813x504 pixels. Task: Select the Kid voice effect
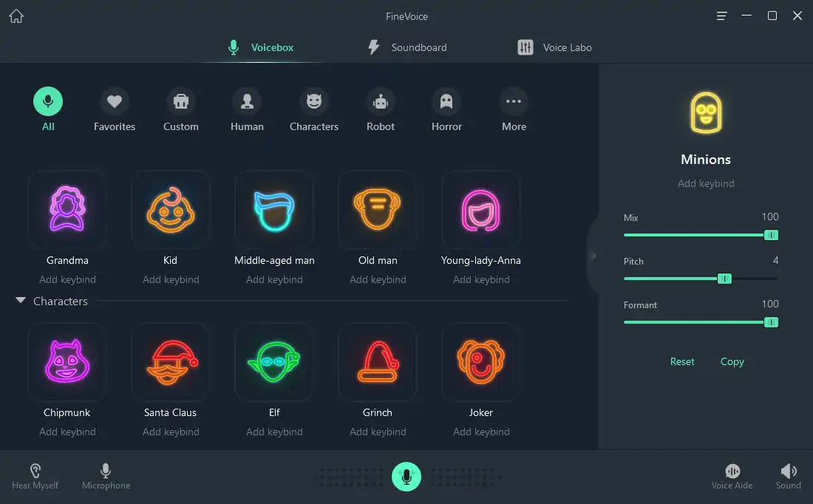pos(171,209)
